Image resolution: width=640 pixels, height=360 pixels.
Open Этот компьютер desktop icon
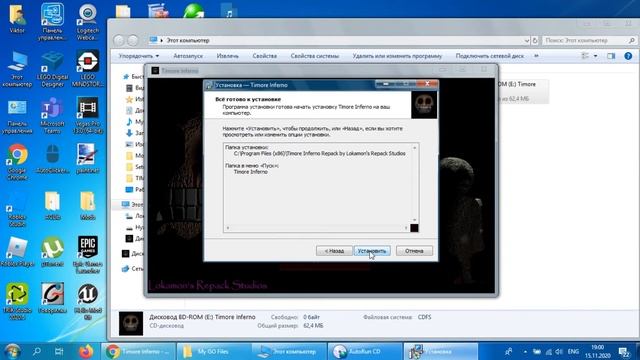point(17,69)
